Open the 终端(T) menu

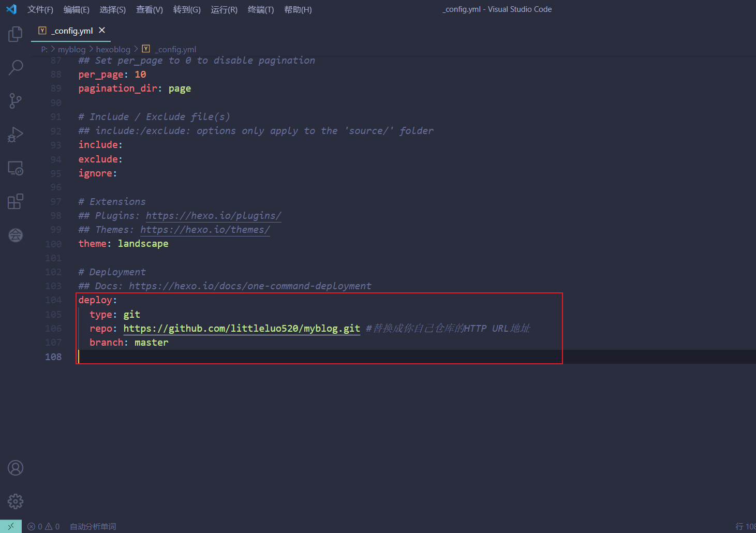261,10
